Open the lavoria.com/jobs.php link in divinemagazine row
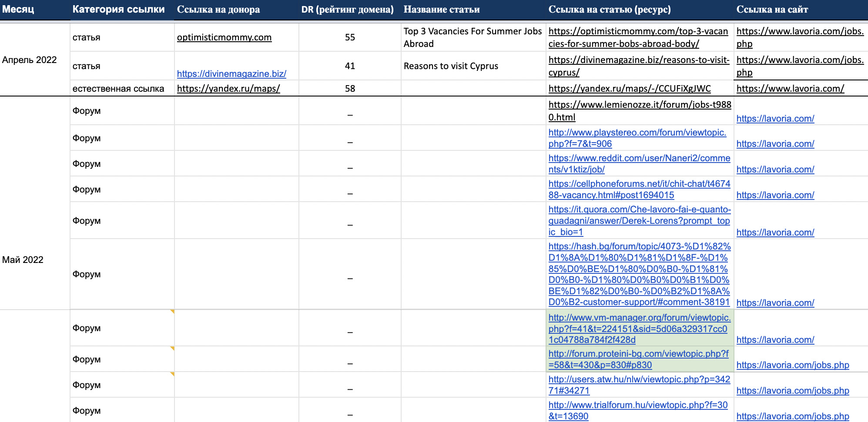Image resolution: width=868 pixels, height=422 pixels. click(x=800, y=66)
